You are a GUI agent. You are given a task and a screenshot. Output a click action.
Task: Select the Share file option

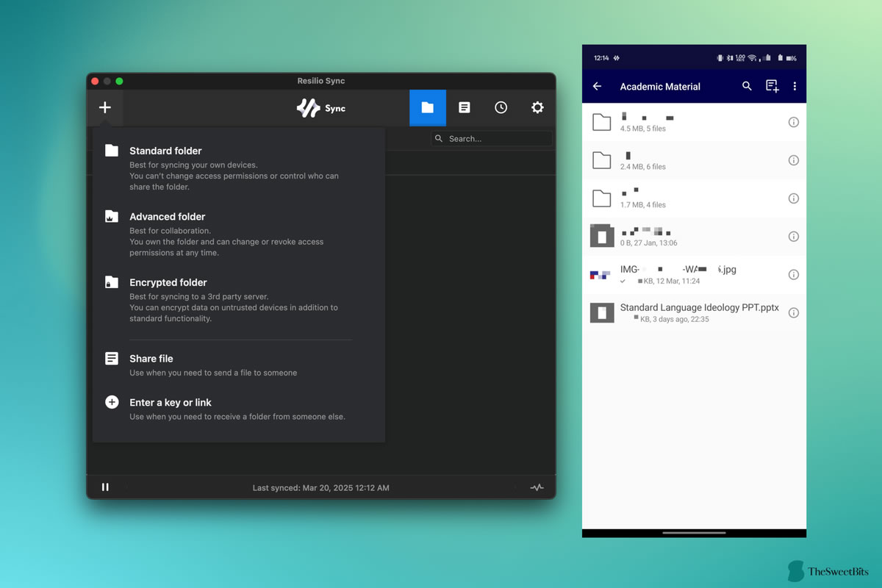(238, 365)
